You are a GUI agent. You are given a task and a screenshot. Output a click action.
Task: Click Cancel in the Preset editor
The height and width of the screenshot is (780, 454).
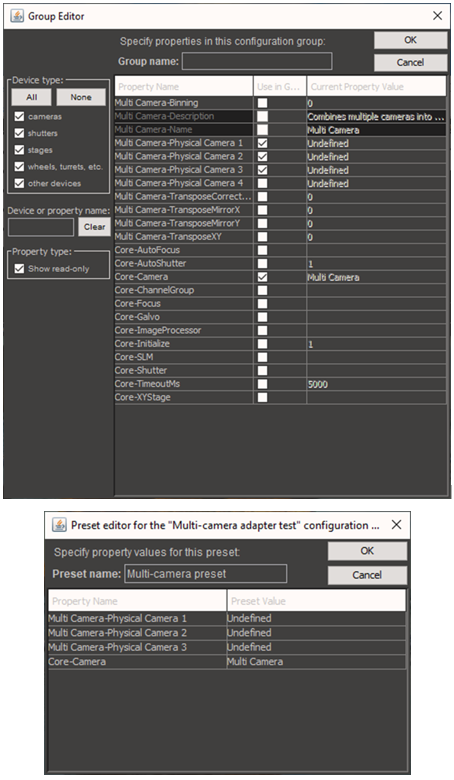[367, 575]
